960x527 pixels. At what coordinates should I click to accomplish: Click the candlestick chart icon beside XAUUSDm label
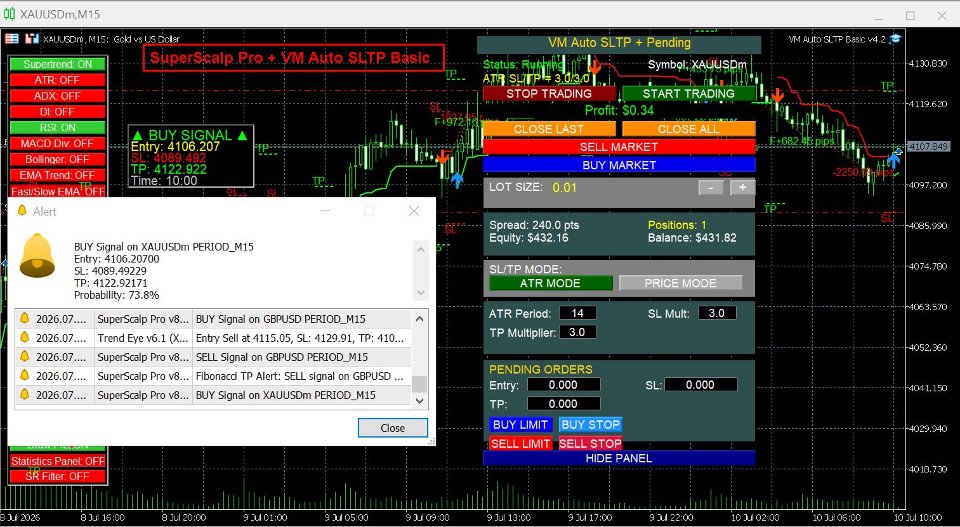tap(32, 39)
